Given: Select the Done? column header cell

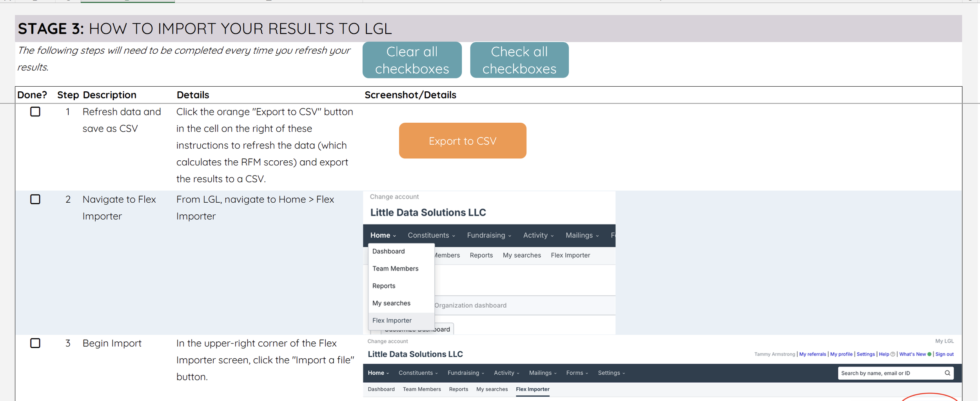Looking at the screenshot, I should pyautogui.click(x=34, y=95).
